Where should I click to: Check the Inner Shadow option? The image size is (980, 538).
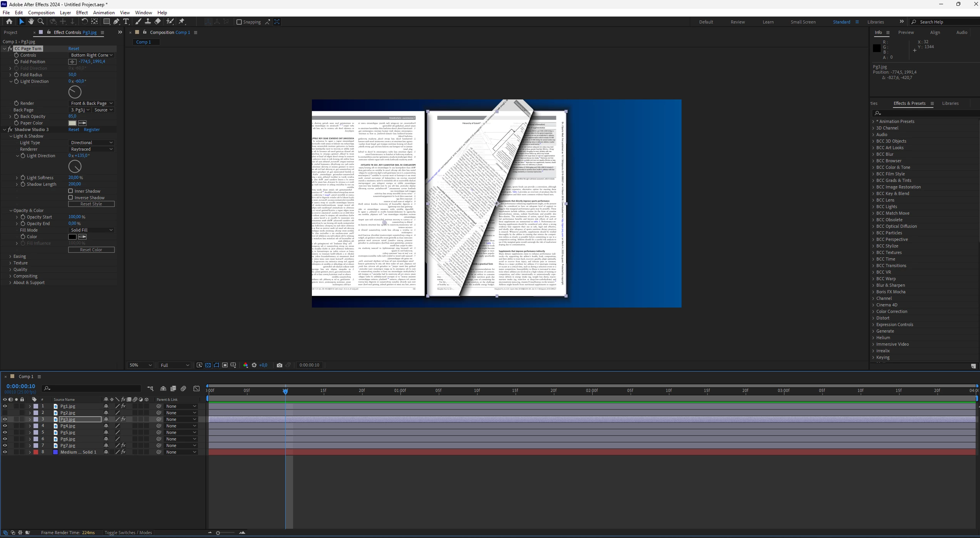[x=70, y=191]
